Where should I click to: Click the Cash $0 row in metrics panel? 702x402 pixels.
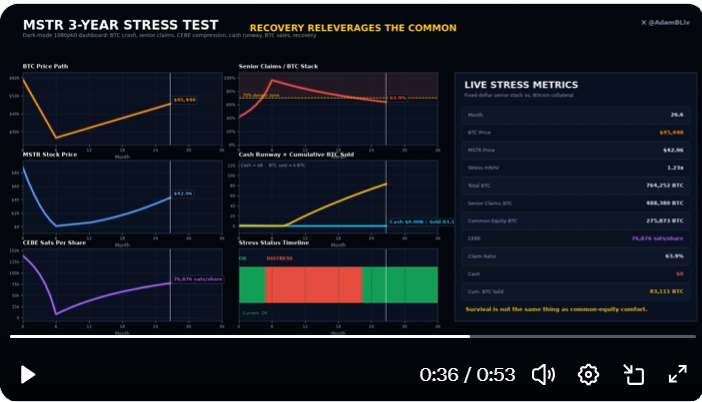[575, 274]
